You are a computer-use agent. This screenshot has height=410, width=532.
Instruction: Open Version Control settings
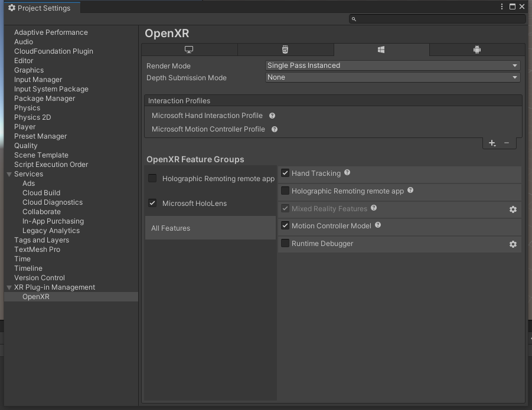point(40,278)
